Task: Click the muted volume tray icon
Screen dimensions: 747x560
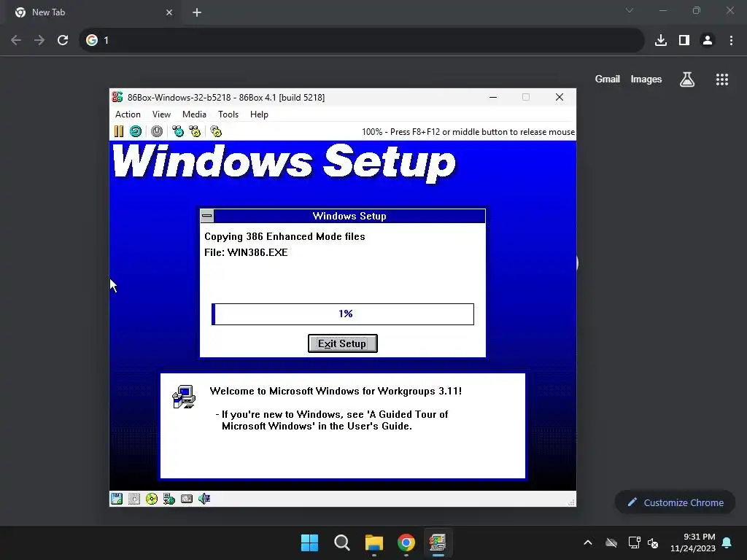Action: pos(653,542)
